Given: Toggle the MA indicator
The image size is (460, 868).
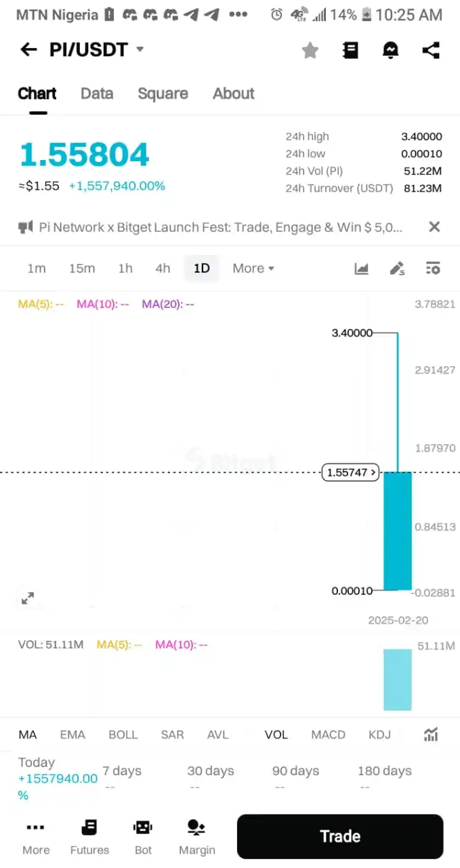Looking at the screenshot, I should [x=28, y=734].
